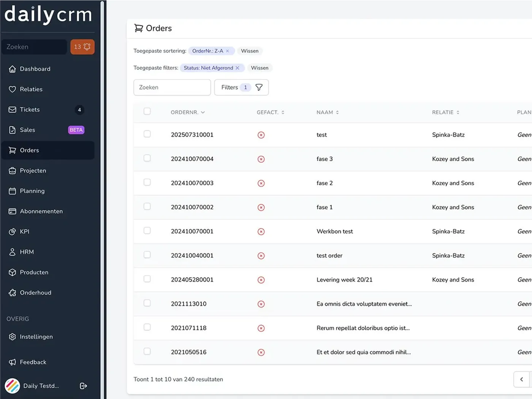Check the box for order 202410040001
Viewport: 532px width, 399px height.
click(147, 255)
